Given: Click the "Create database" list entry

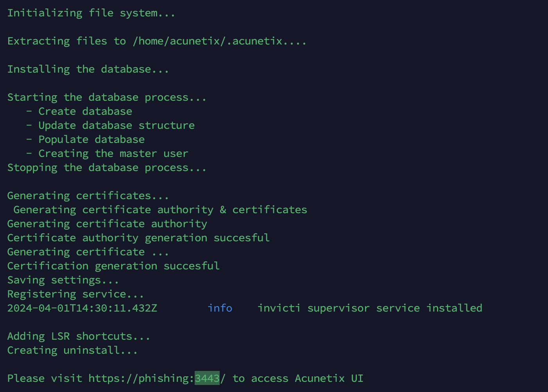Looking at the screenshot, I should [85, 111].
